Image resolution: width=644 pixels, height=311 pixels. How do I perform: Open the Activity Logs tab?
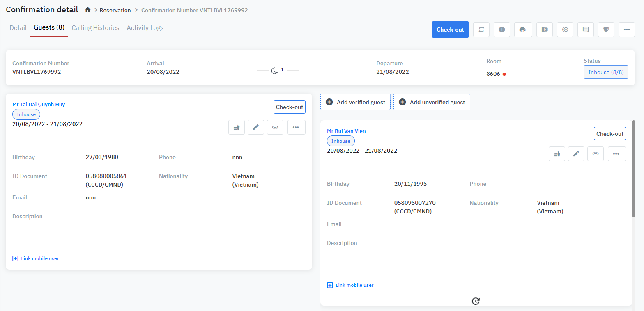coord(145,28)
